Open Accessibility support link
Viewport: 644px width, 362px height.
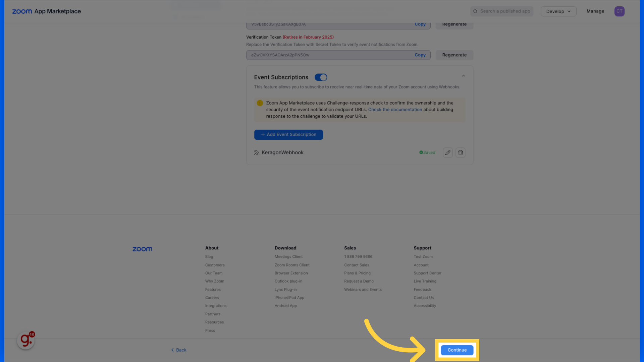click(x=425, y=306)
